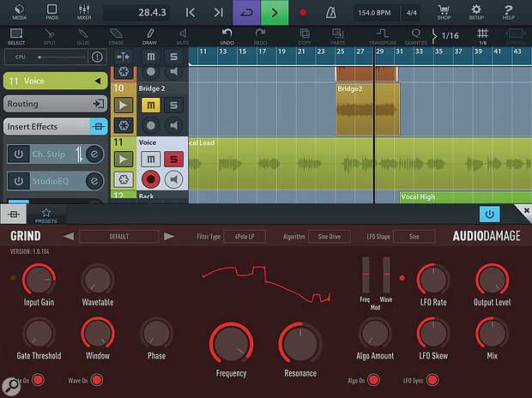Open the 1/8 grid snap setting
The height and width of the screenshot is (398, 532).
point(482,37)
